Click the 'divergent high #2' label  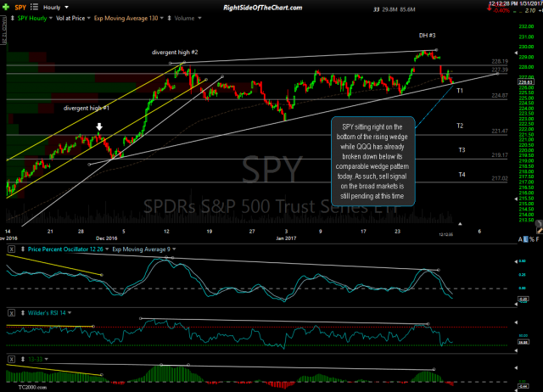[x=175, y=53]
